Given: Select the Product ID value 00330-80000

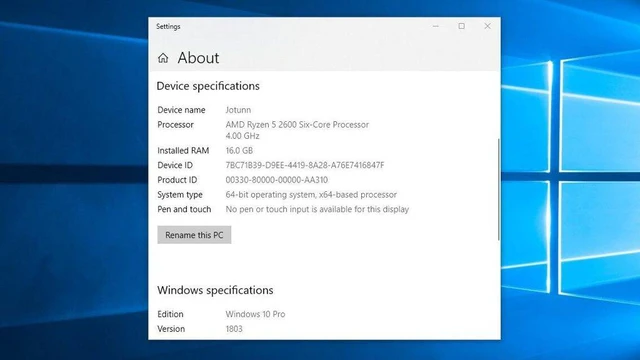Looking at the screenshot, I should (277, 180).
